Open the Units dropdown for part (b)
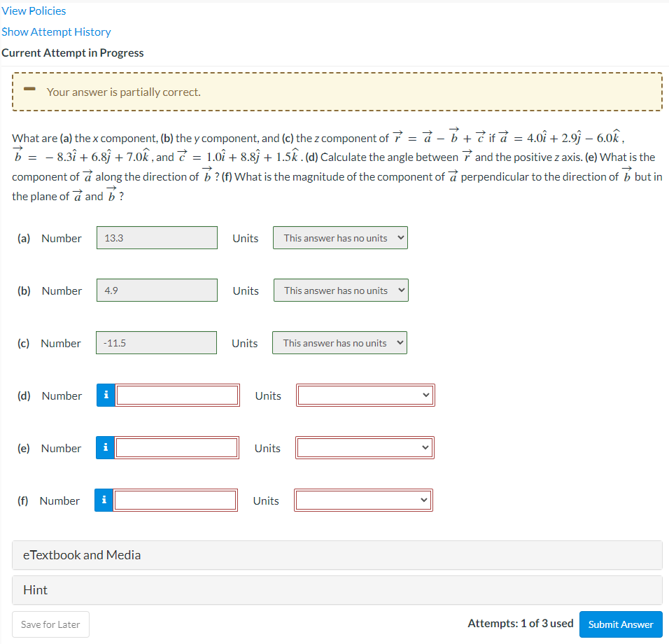 341,290
